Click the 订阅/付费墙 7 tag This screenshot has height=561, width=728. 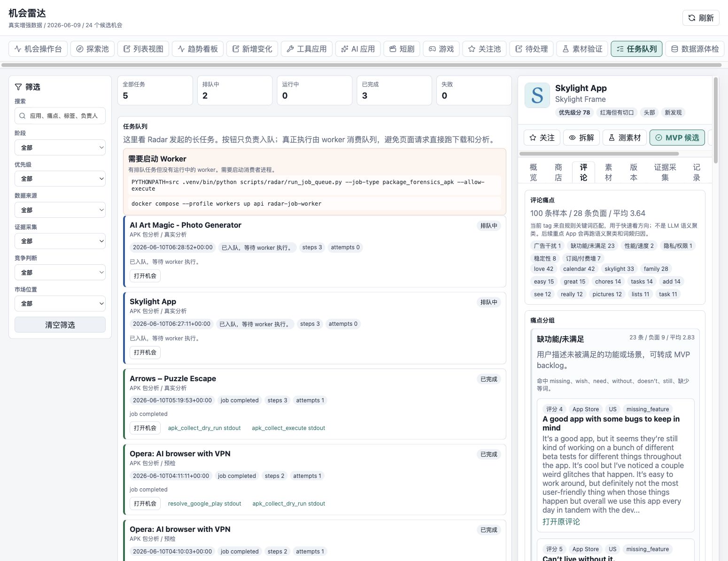[583, 258]
